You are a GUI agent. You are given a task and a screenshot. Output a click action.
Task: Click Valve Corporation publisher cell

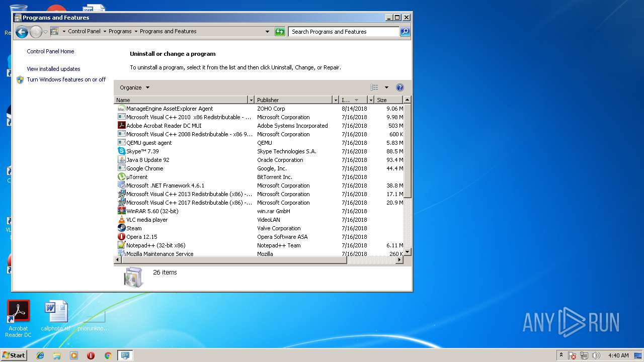tap(279, 228)
